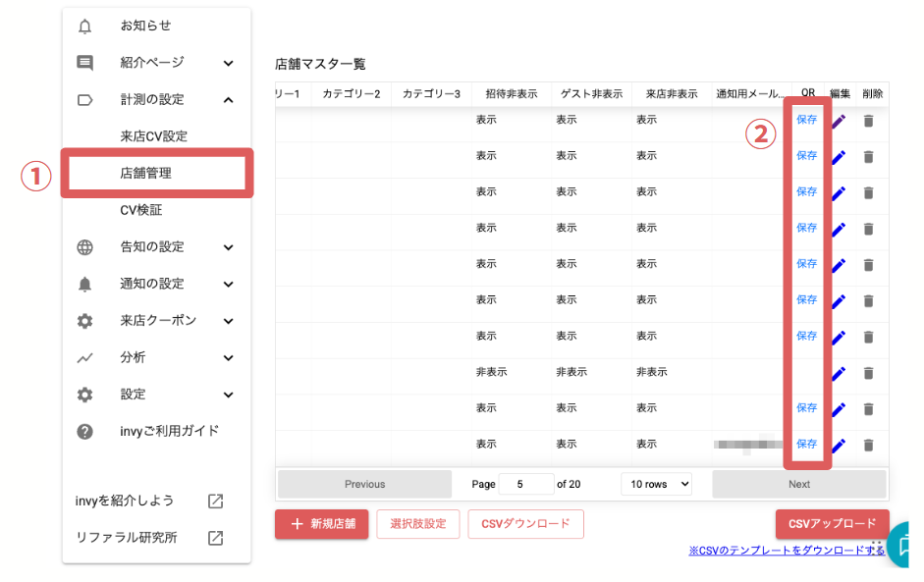Click the 告知の設定 globe icon
This screenshot has width=924, height=582.
[84, 247]
